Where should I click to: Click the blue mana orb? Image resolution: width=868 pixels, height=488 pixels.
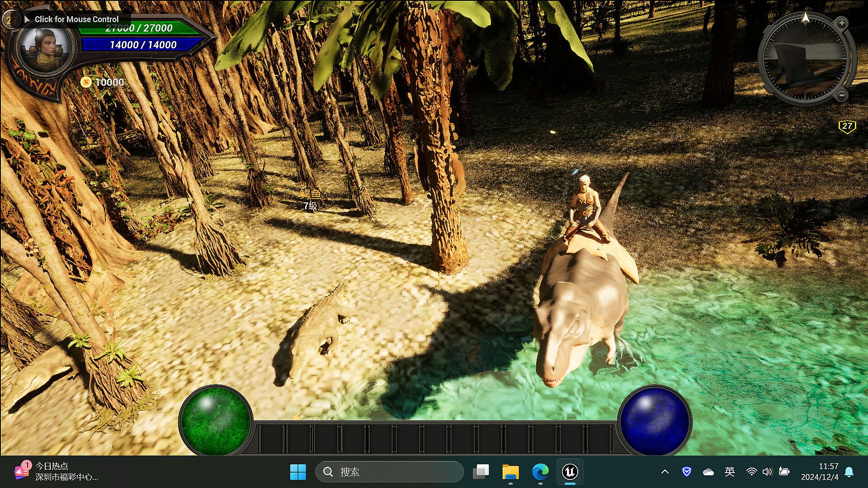click(x=654, y=421)
